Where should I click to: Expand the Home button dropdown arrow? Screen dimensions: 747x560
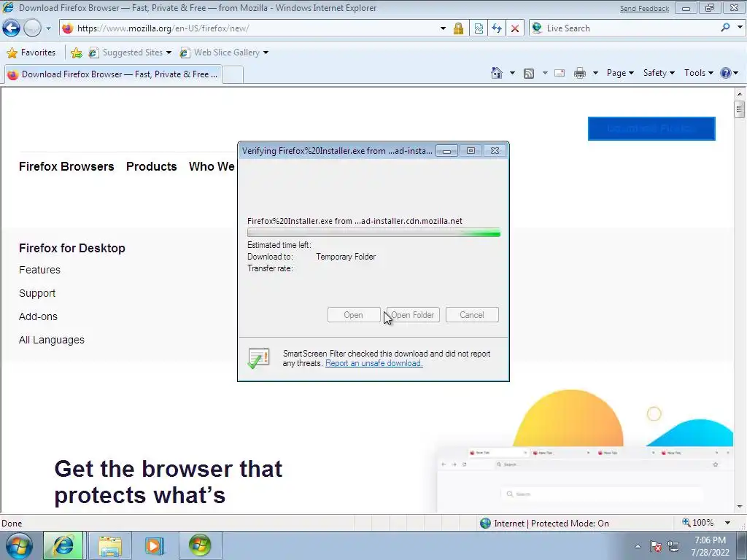(512, 74)
